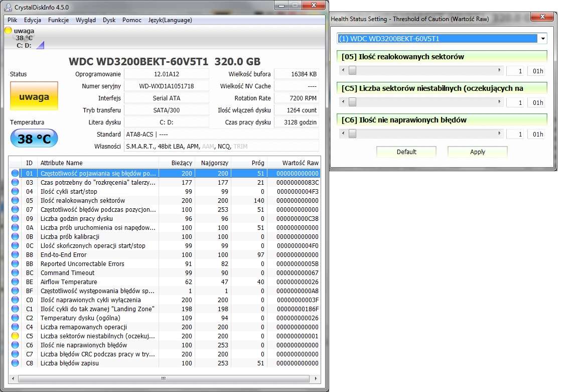This screenshot has height=392, width=580.
Task: Click blue status dot for attribute 0A
Action: [x=15, y=227]
